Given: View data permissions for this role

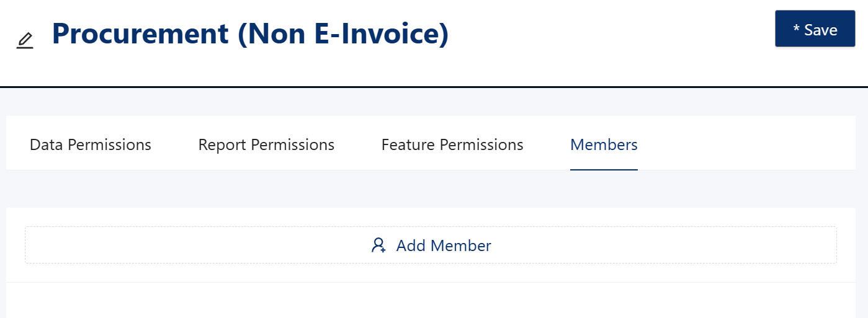Looking at the screenshot, I should [91, 144].
